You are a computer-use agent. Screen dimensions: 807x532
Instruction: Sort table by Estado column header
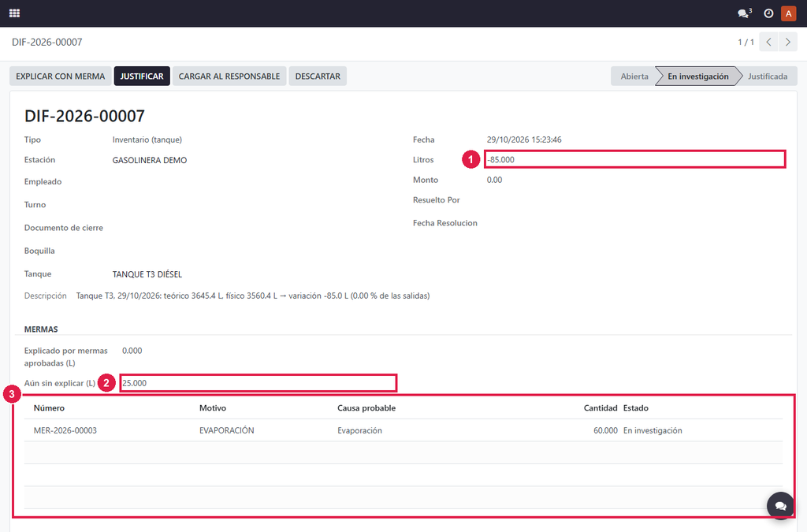[636, 408]
